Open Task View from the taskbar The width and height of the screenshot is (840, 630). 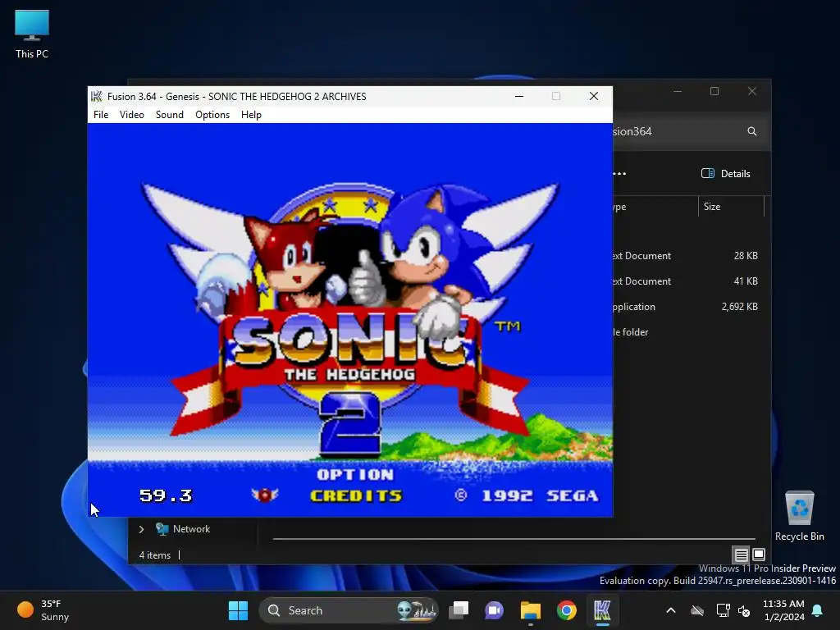pos(459,610)
